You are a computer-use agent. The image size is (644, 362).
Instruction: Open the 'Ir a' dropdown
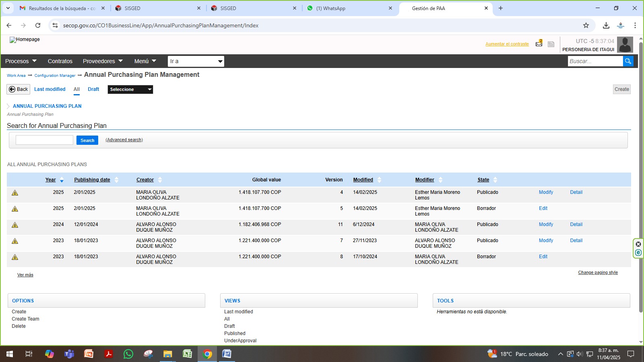pyautogui.click(x=196, y=61)
